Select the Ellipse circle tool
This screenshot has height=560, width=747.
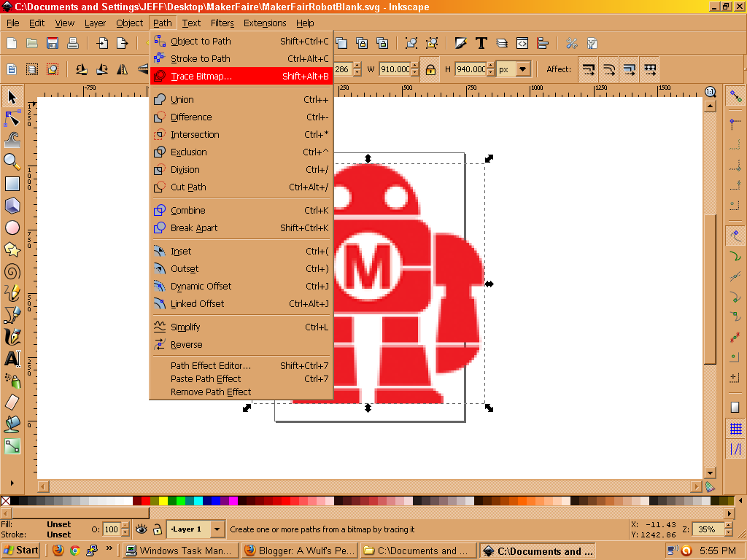click(12, 227)
